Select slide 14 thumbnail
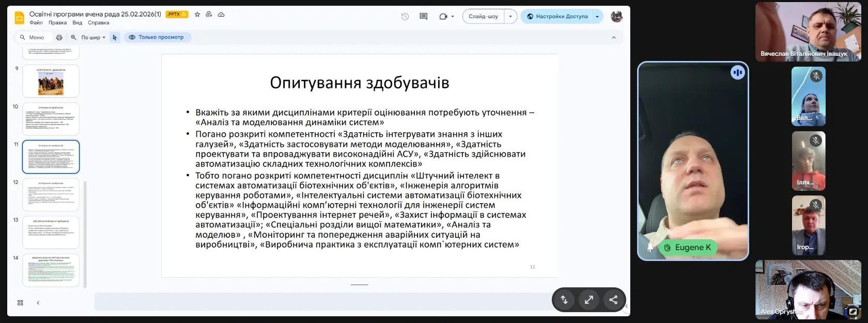868x323 pixels. coord(51,270)
